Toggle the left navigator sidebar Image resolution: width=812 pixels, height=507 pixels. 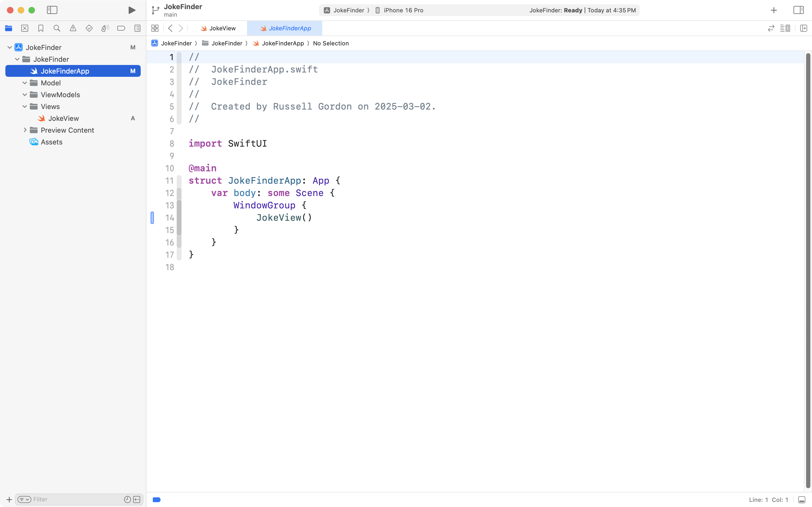coord(52,10)
